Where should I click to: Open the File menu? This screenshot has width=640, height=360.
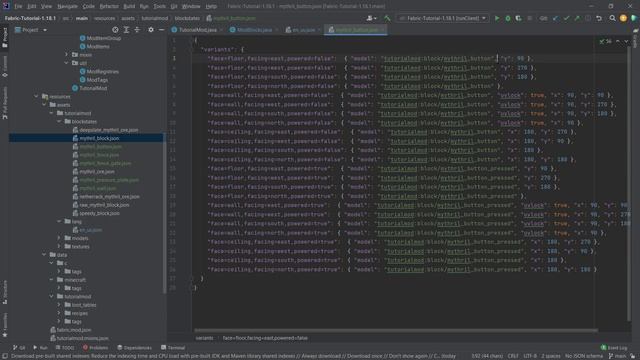click(x=18, y=6)
